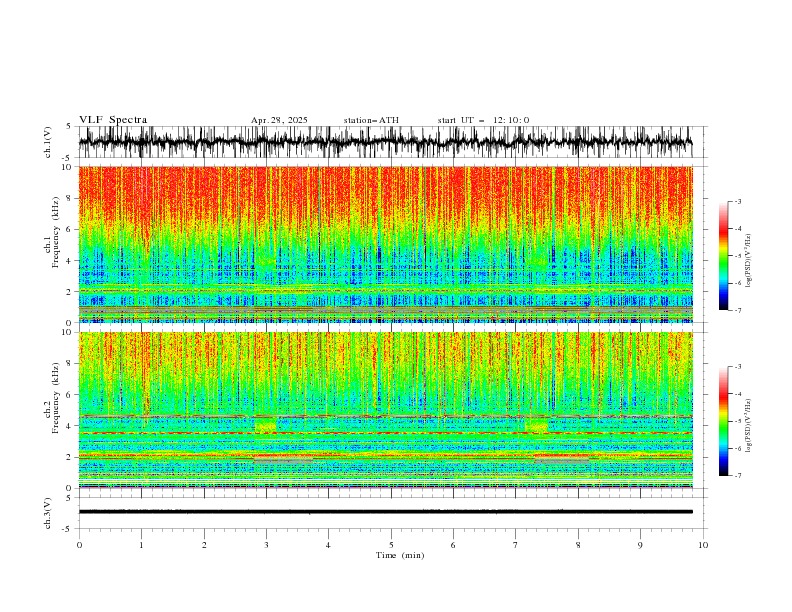Image resolution: width=792 pixels, height=612 pixels.
Task: Click the ch.1 color scale bar
Action: 723,256
